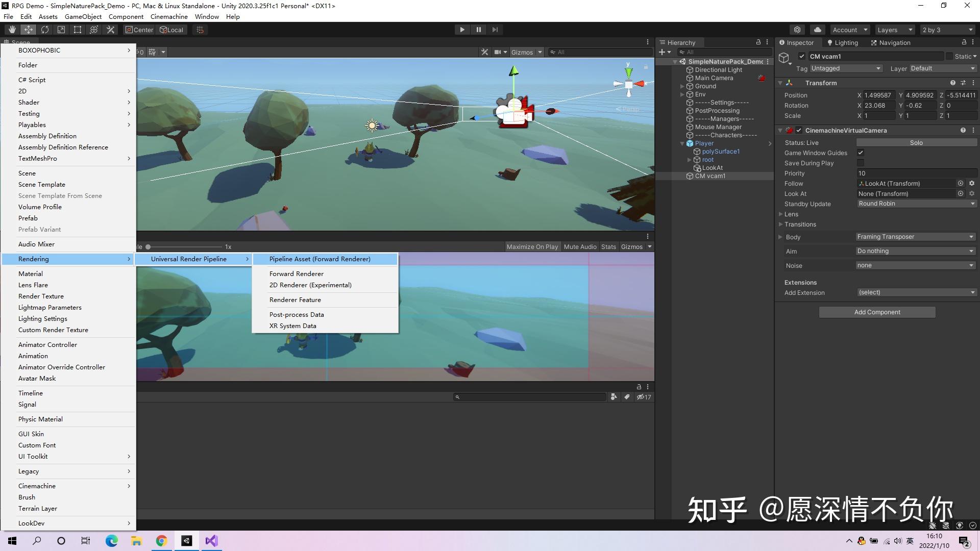Open the cloud Services icon

click(818, 30)
